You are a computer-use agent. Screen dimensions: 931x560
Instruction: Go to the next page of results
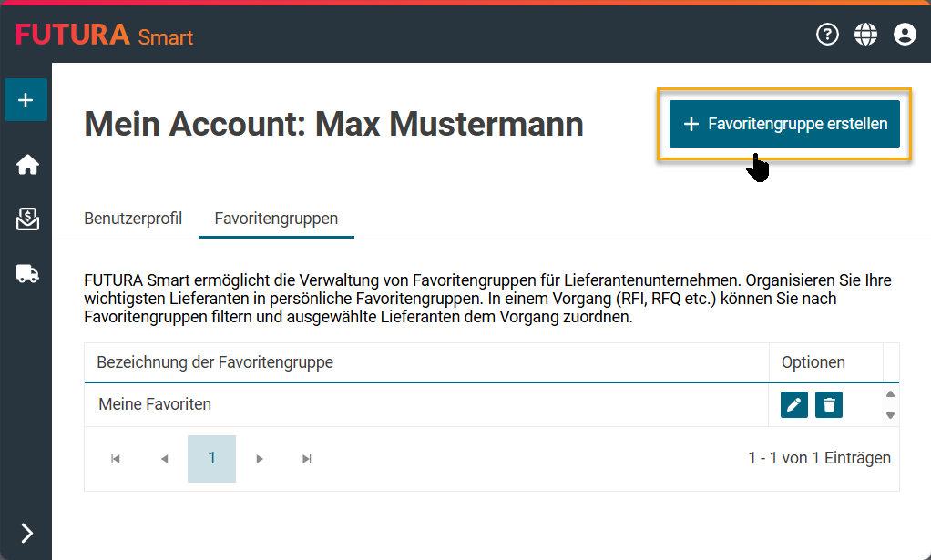click(260, 459)
